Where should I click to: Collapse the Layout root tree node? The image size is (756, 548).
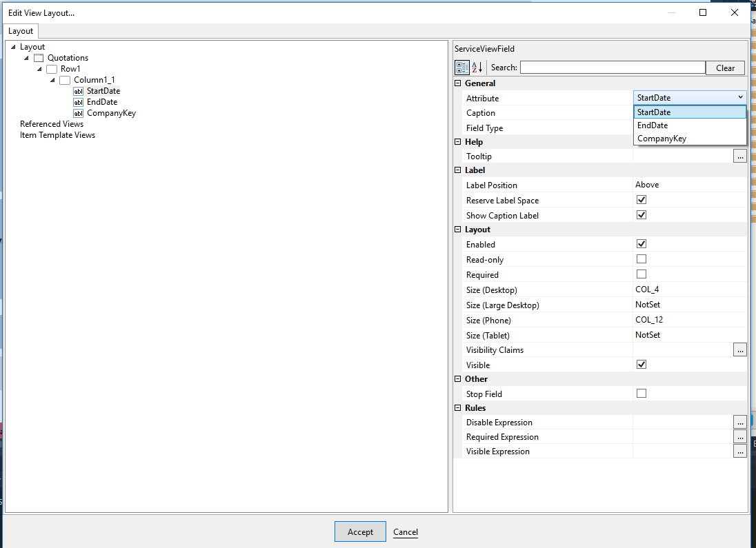tap(13, 47)
